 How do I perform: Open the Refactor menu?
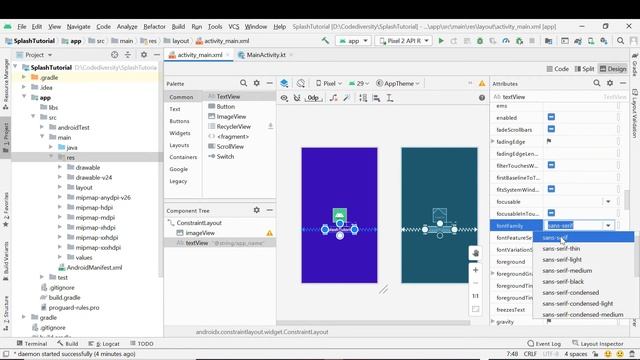[x=154, y=27]
